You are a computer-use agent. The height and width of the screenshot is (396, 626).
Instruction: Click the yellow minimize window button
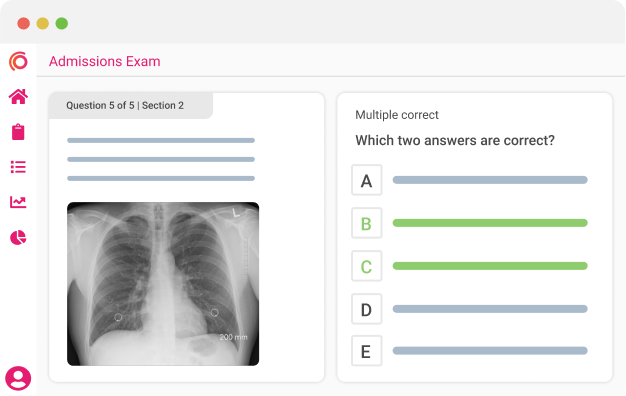pyautogui.click(x=43, y=23)
